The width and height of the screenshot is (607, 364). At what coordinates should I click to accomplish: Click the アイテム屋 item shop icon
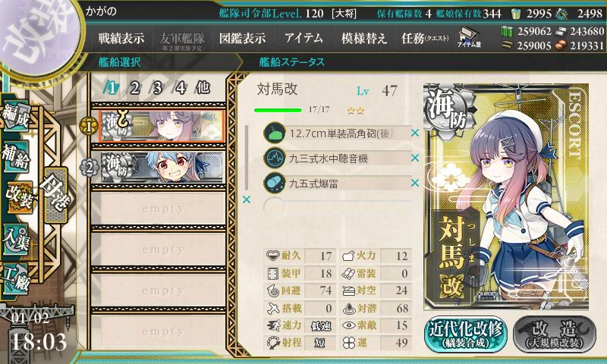click(x=469, y=37)
